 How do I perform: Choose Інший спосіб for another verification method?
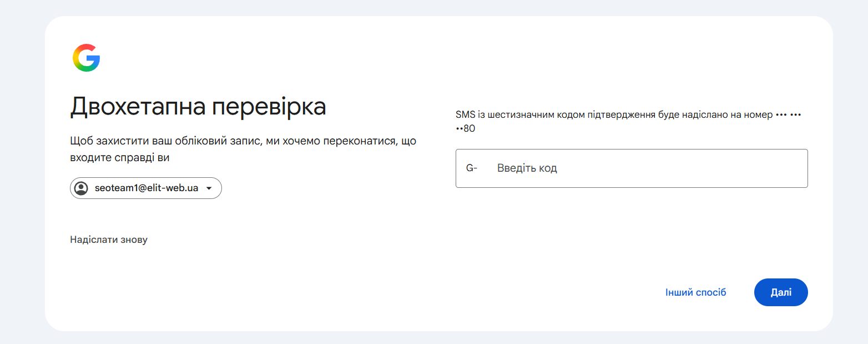(695, 292)
